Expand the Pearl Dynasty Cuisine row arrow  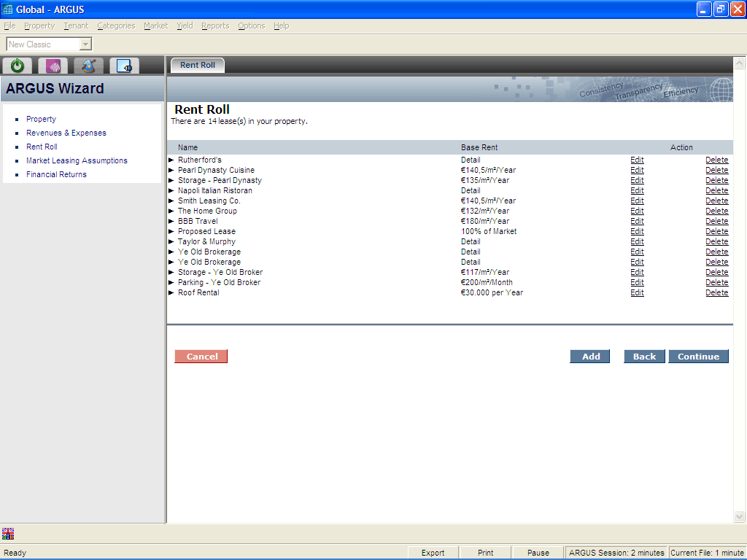[171, 170]
